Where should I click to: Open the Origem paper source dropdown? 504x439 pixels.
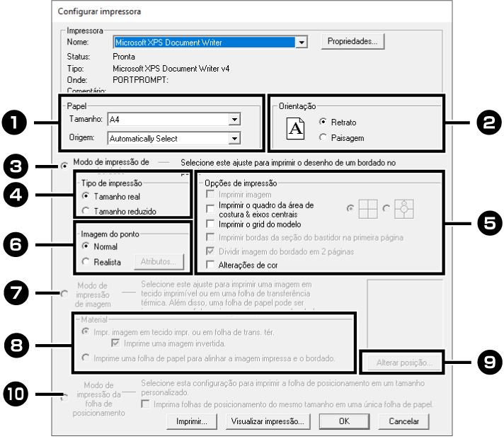234,139
